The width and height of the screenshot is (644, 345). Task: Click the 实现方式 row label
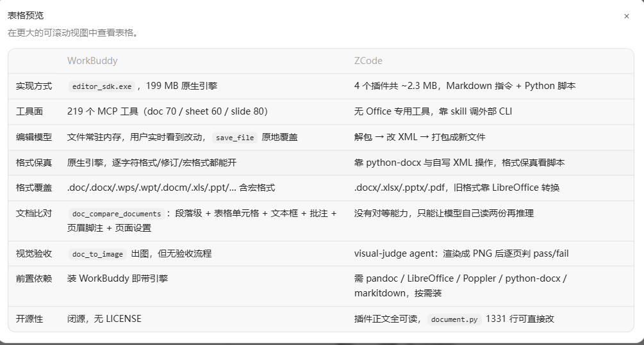click(34, 86)
